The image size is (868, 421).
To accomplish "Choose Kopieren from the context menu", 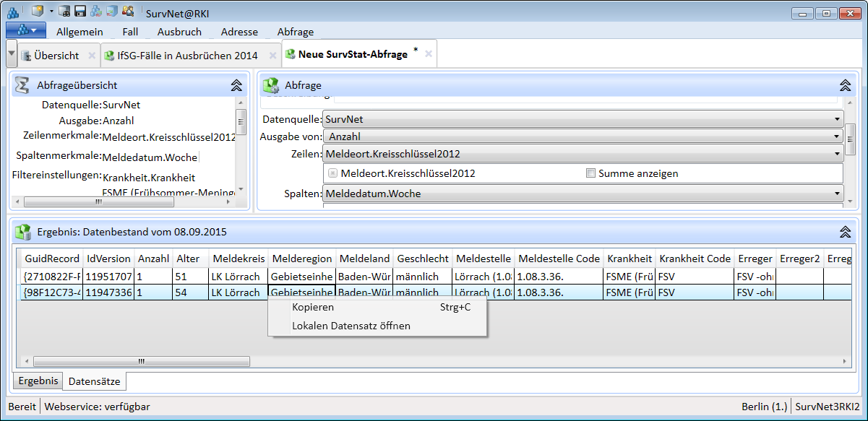I will (313, 307).
